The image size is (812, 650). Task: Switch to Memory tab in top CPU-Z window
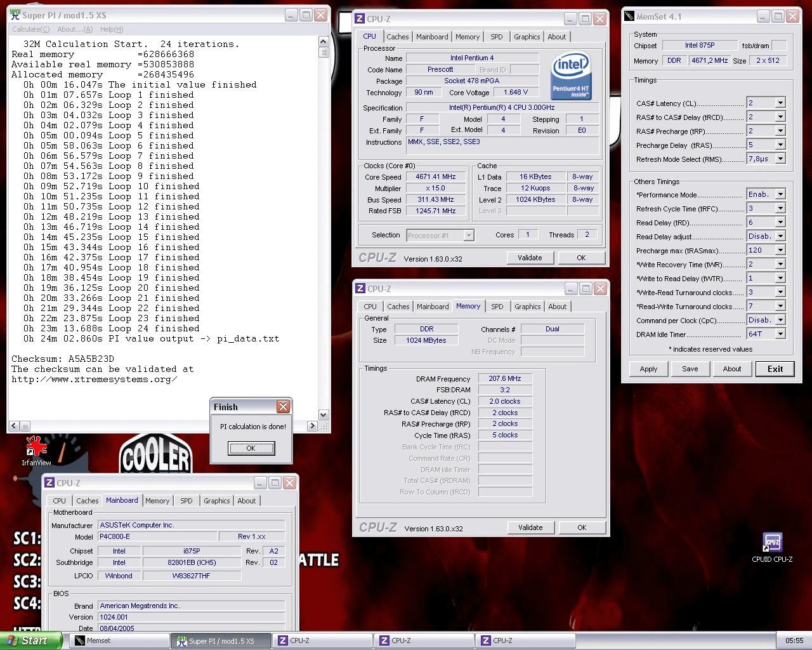[468, 37]
